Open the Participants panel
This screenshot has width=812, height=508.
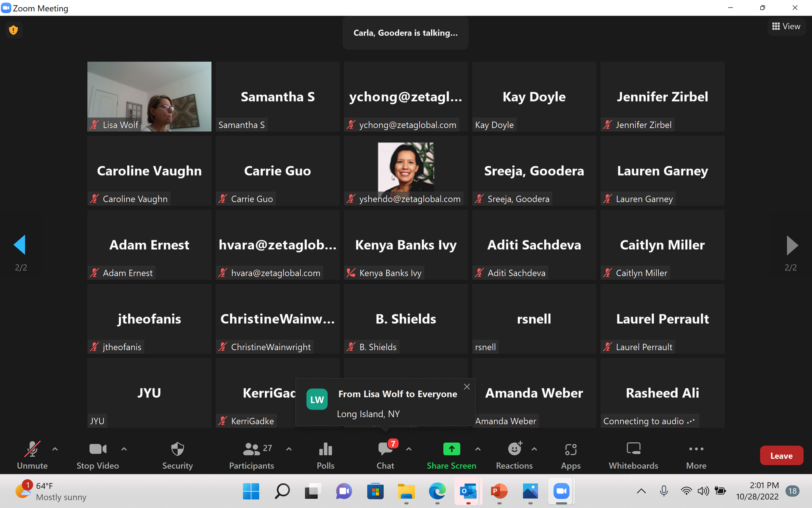[251, 455]
